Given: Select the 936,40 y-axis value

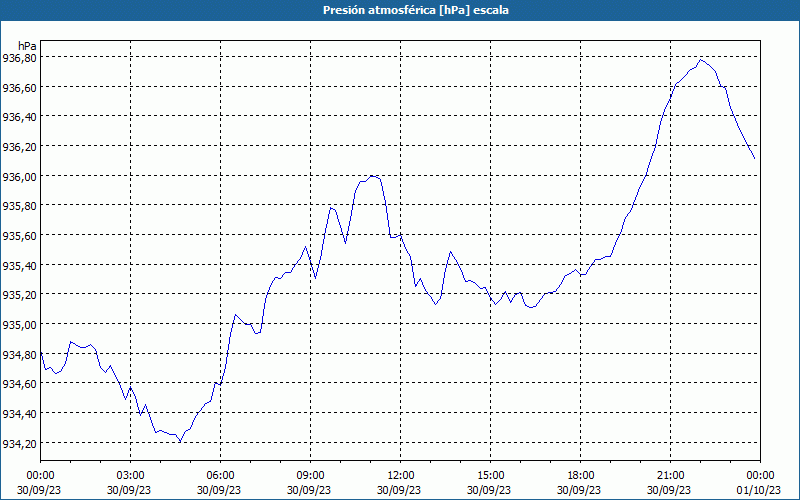Looking at the screenshot, I should (19, 117).
